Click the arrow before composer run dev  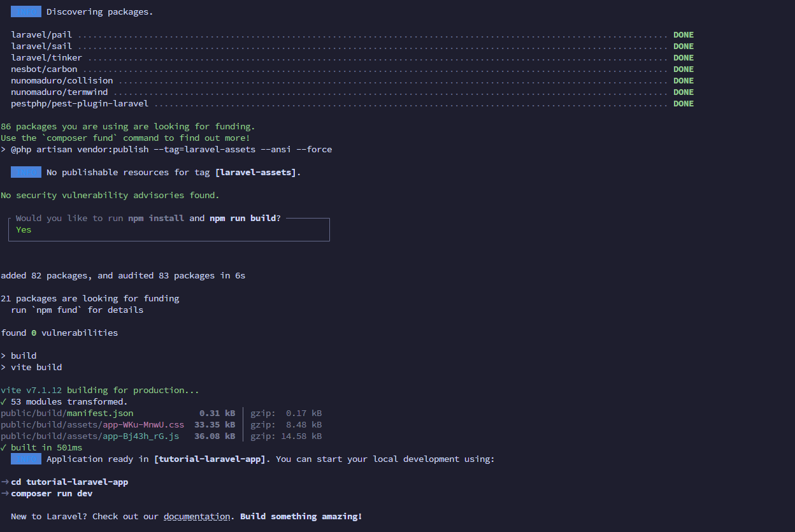(4, 494)
